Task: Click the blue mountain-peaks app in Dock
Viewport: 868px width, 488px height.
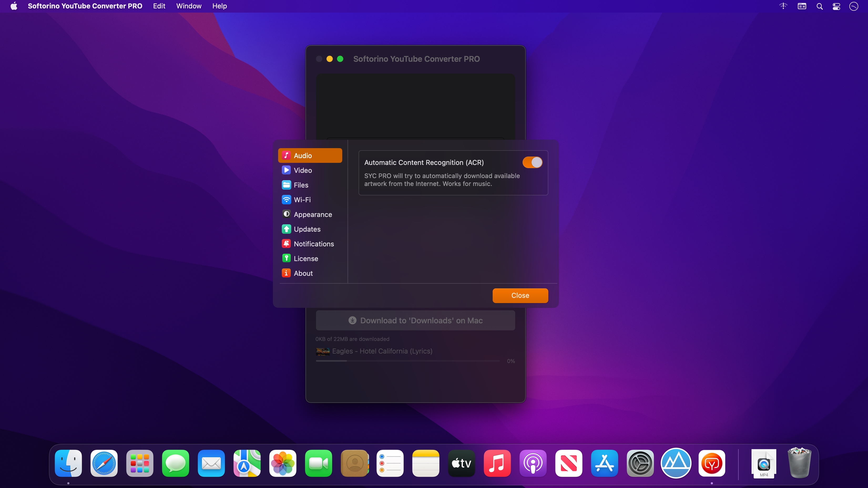Action: pos(676,463)
